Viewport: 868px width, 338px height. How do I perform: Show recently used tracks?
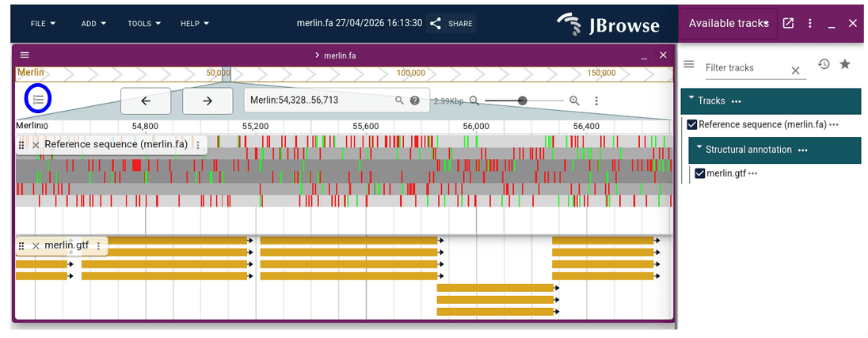tap(824, 64)
